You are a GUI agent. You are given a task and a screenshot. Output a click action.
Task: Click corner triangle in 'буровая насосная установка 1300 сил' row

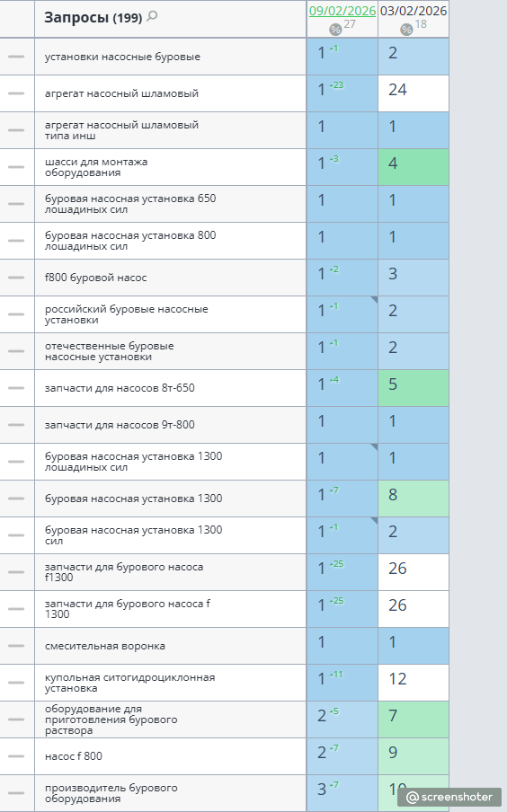[374, 520]
